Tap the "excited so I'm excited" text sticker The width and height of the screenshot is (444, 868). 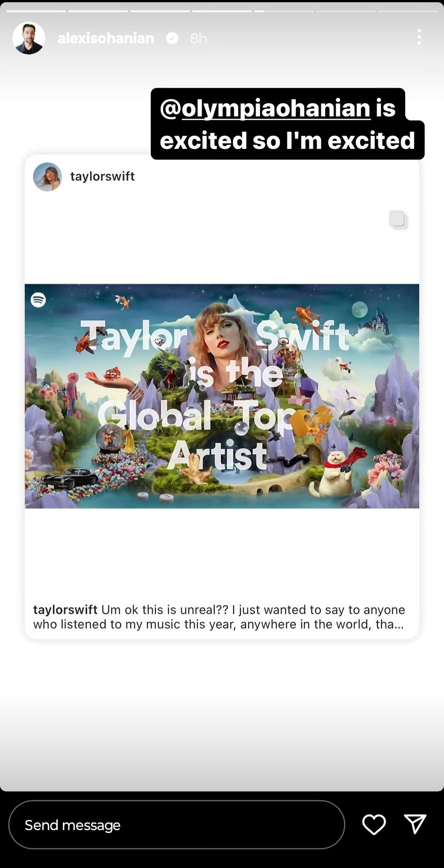coord(287,141)
